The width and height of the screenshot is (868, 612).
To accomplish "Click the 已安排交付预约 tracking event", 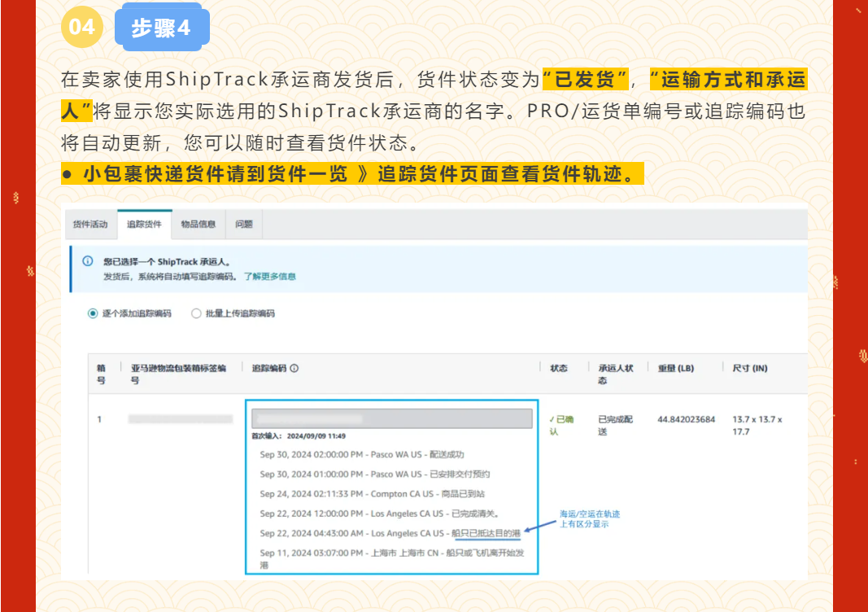I will pyautogui.click(x=375, y=474).
